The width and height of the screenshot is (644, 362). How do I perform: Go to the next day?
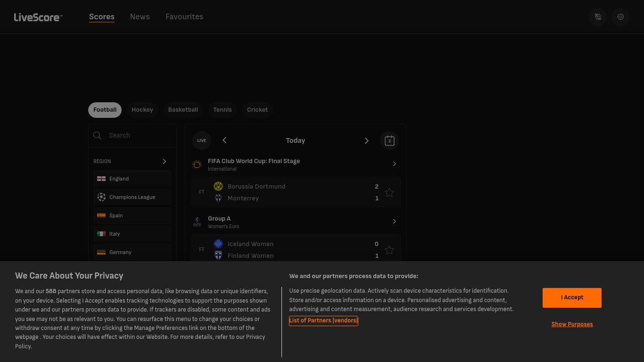[x=366, y=140]
